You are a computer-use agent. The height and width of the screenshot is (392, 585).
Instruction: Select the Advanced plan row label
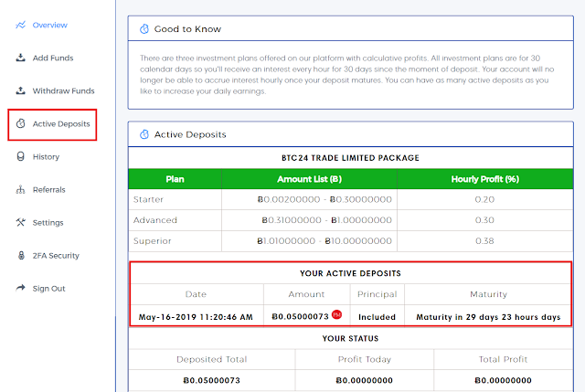(x=155, y=220)
